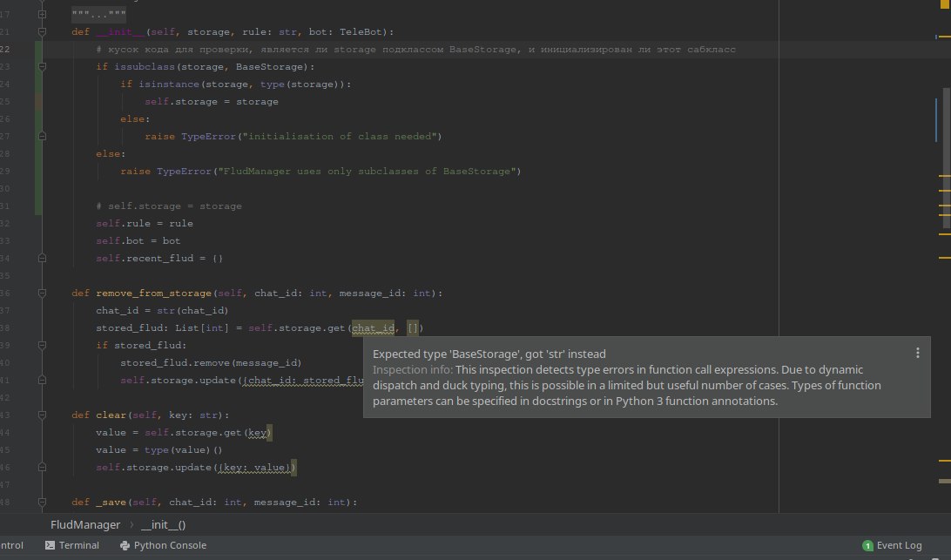The height and width of the screenshot is (560, 951).
Task: Open the inspection tooltip three-dot options menu
Action: click(x=918, y=353)
